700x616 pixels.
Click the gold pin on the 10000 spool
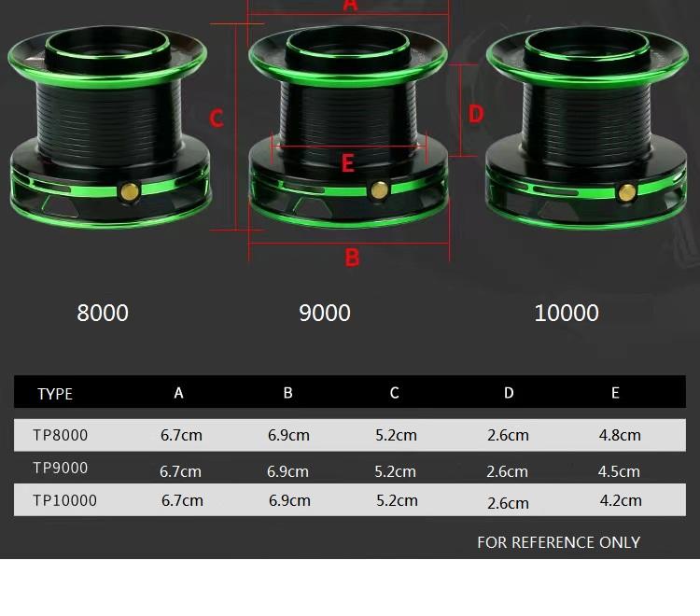[x=627, y=193]
